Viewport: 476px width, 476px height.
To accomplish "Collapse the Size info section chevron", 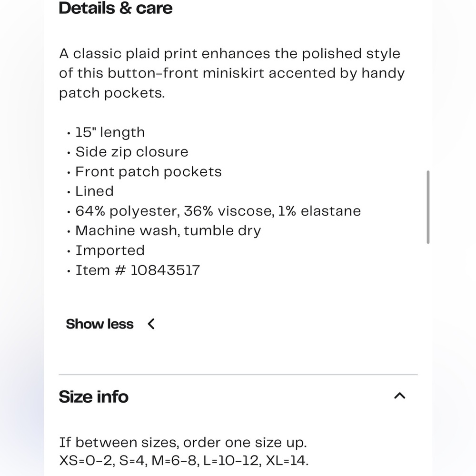I will (400, 396).
